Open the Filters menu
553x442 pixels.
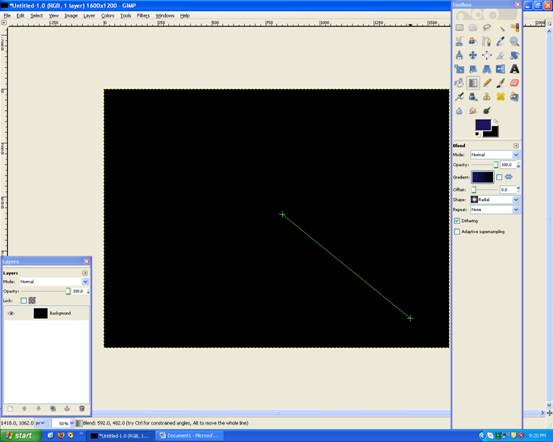143,16
